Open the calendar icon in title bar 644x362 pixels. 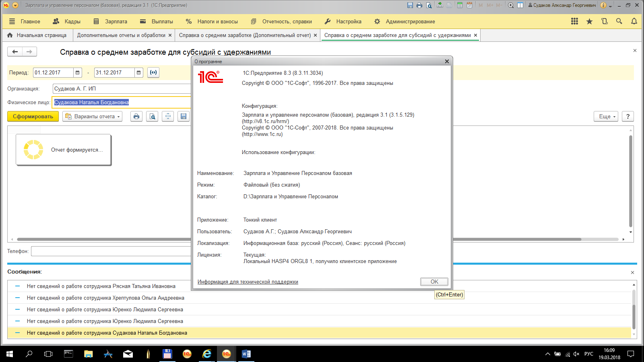click(x=469, y=5)
